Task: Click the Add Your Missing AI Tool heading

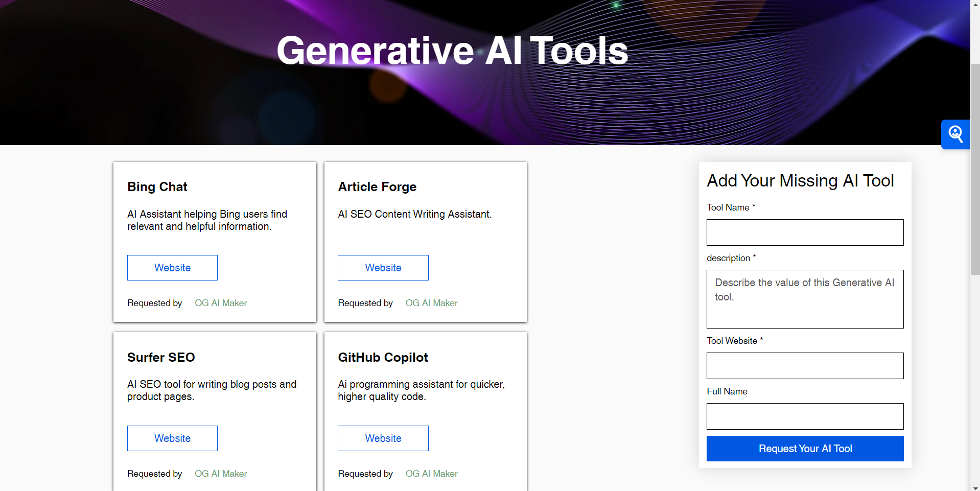Action: (x=800, y=180)
